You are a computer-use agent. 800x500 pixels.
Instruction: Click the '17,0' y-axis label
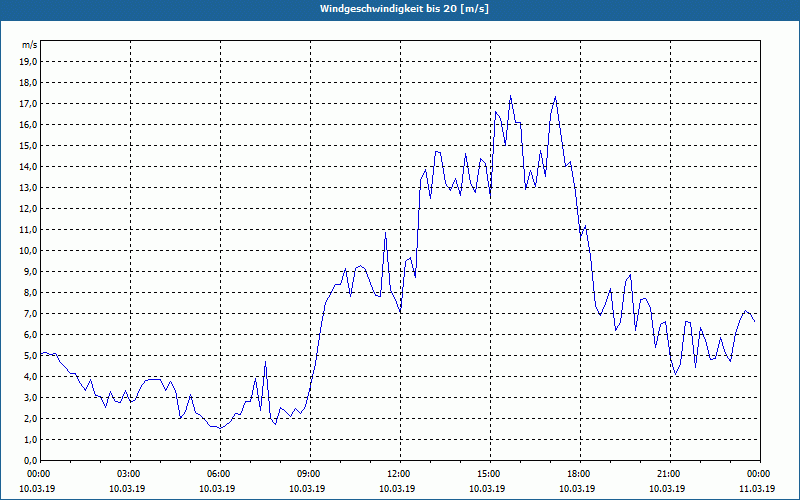coord(29,104)
